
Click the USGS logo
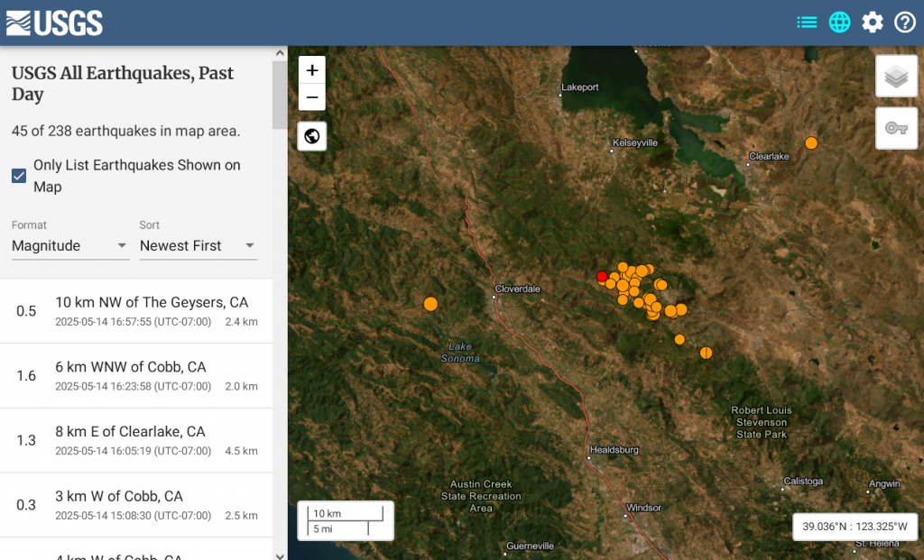pos(54,23)
